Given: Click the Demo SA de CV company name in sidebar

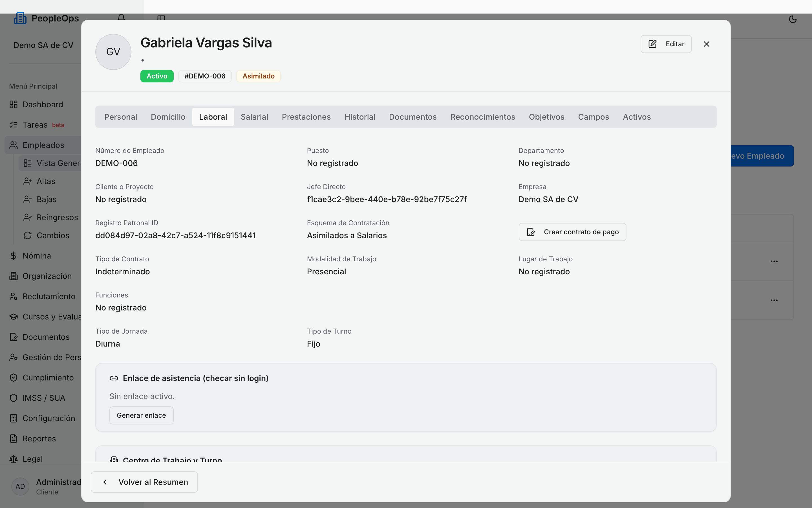Looking at the screenshot, I should pos(43,45).
